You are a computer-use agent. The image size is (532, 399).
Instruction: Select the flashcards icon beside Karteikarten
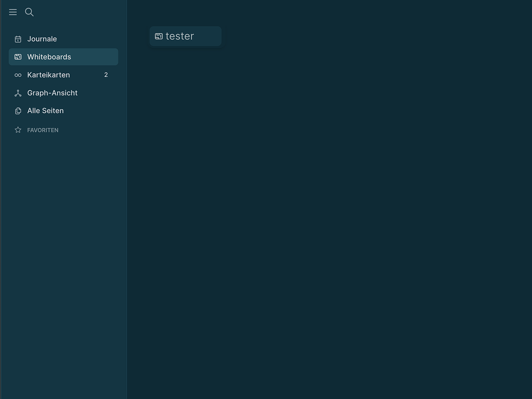[x=18, y=75]
